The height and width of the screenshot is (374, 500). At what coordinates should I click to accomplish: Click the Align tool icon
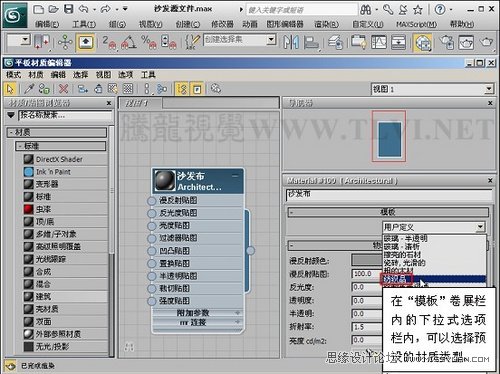311,43
